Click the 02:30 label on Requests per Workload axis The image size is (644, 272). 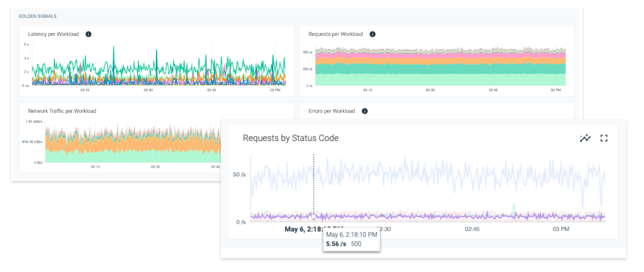(430, 90)
